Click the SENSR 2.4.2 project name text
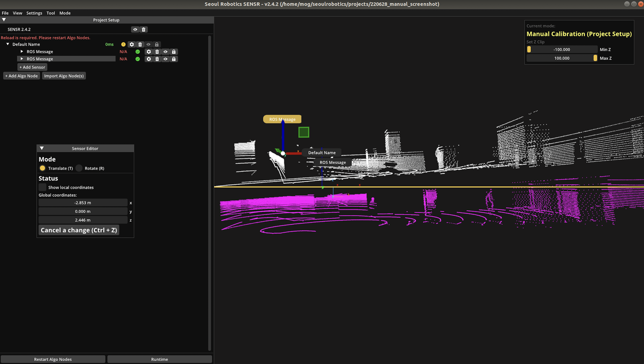Viewport: 644px width, 364px height. (19, 29)
